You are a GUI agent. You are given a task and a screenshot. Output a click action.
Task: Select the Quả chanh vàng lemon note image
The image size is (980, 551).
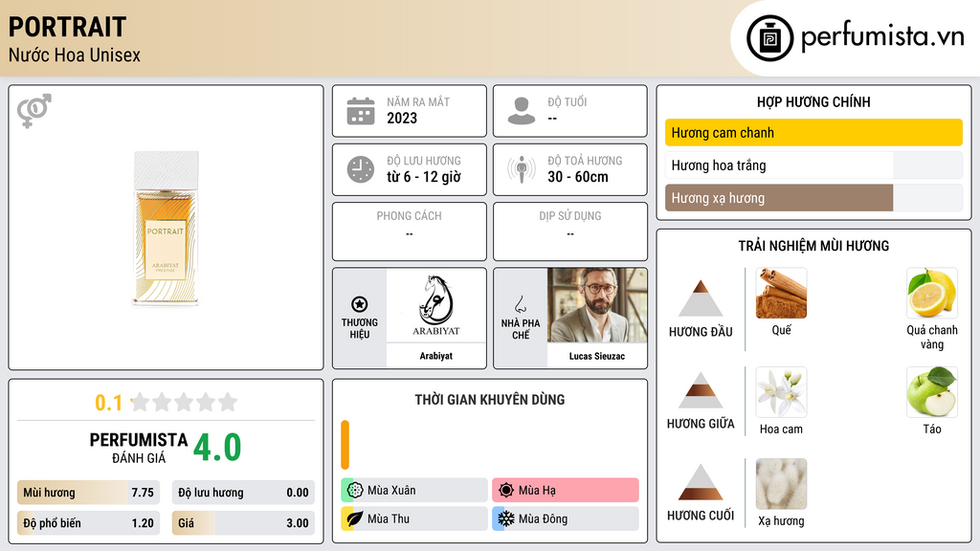[932, 293]
